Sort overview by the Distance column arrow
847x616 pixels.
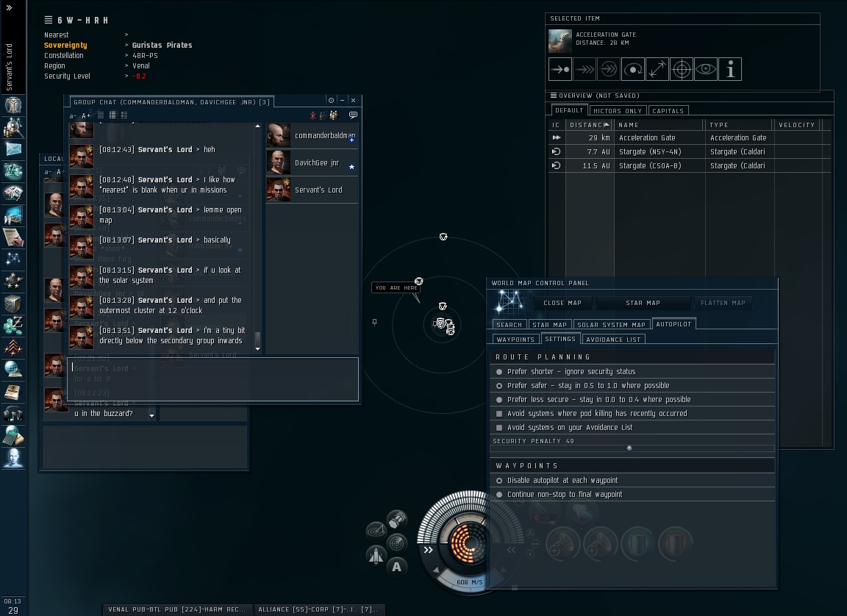tap(606, 125)
